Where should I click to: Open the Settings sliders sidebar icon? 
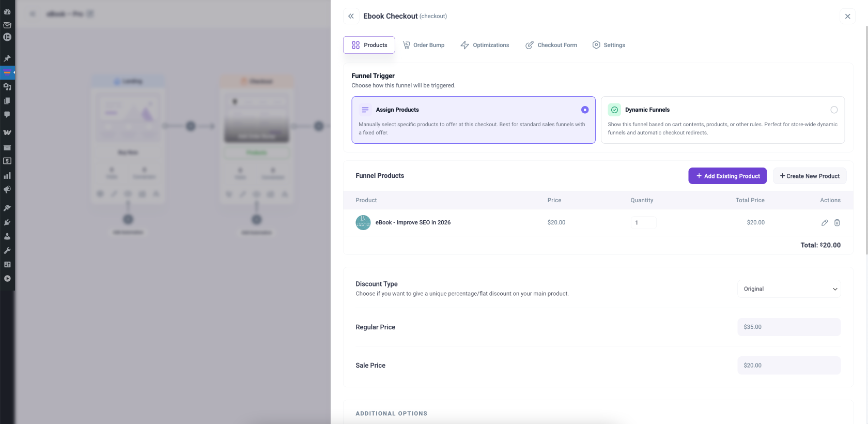7,264
